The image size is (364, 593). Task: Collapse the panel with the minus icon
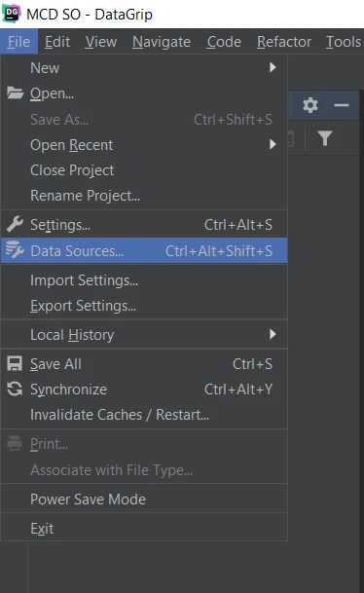(x=342, y=105)
